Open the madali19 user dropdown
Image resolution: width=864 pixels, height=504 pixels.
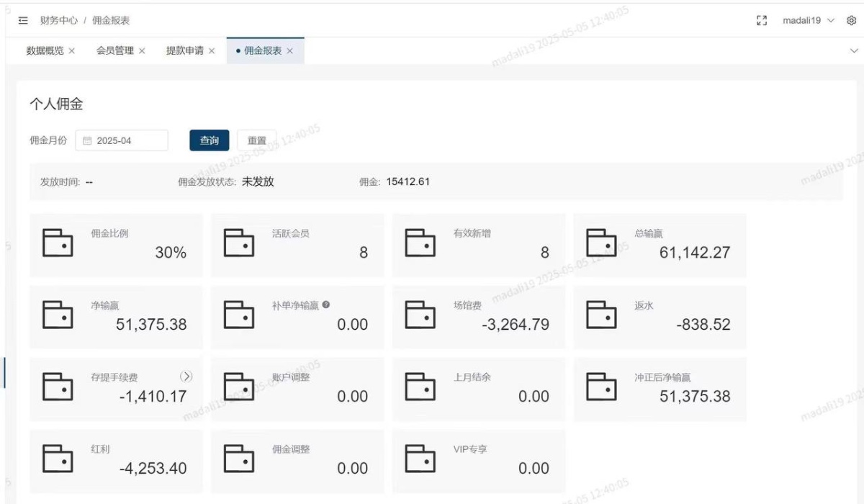[808, 20]
